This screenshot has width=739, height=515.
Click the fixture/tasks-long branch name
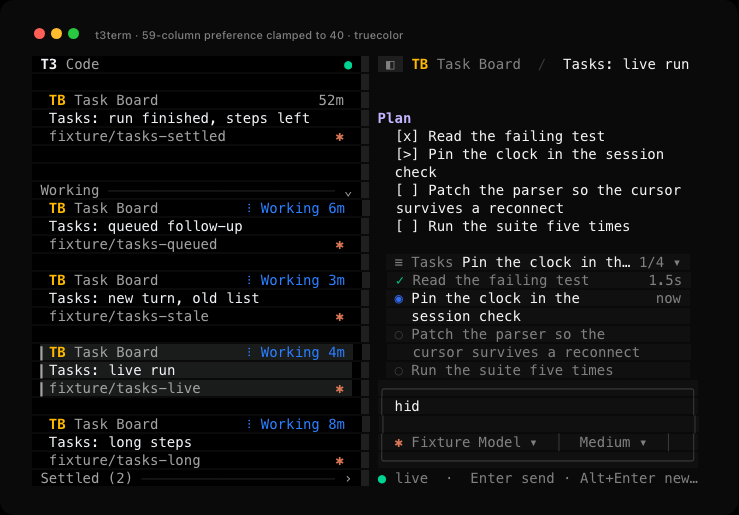(x=124, y=460)
